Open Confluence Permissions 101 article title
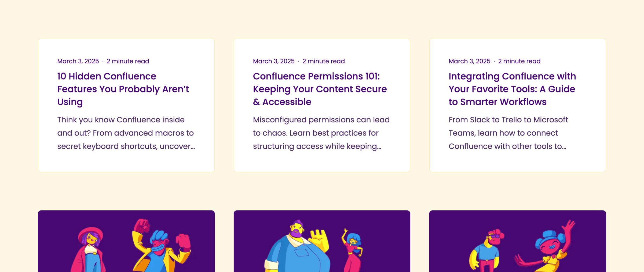This screenshot has width=644, height=272. coord(320,89)
